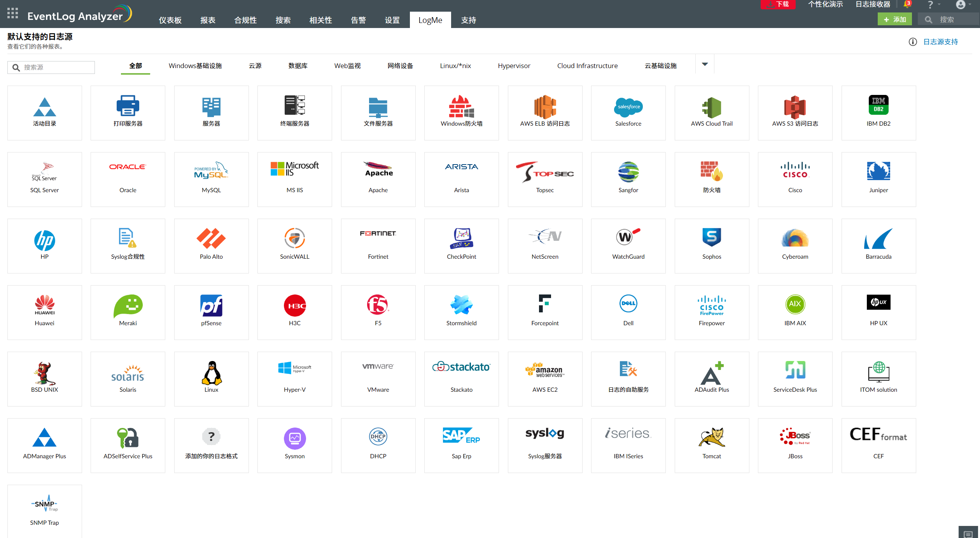Viewport: 980px width, 538px height.
Task: Click the green 添加 button
Action: pos(894,19)
